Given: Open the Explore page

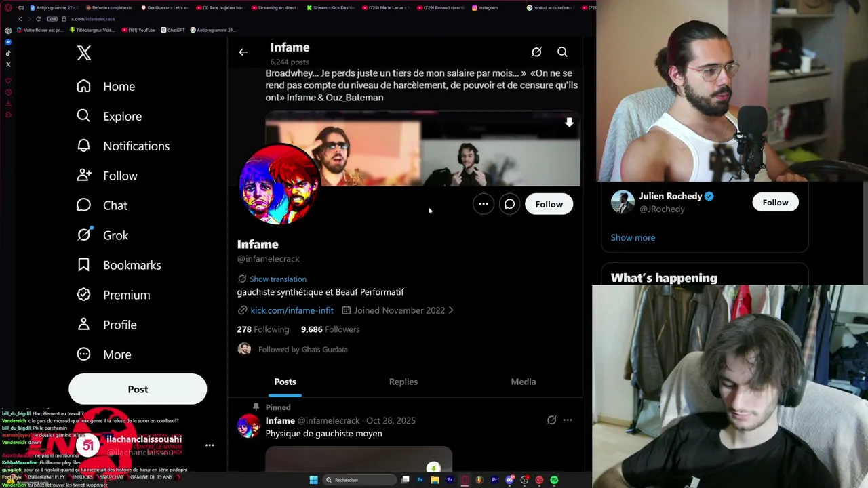Looking at the screenshot, I should pyautogui.click(x=109, y=116).
